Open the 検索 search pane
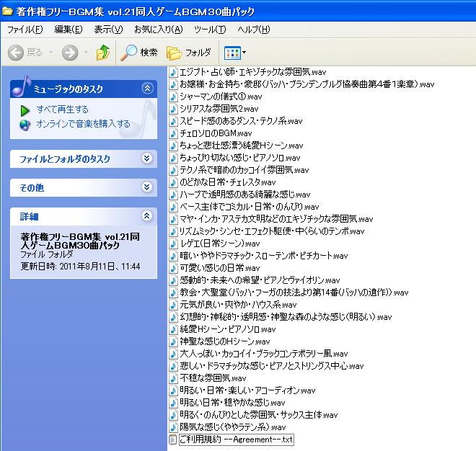Screen dimensions: 476x451 (139, 53)
